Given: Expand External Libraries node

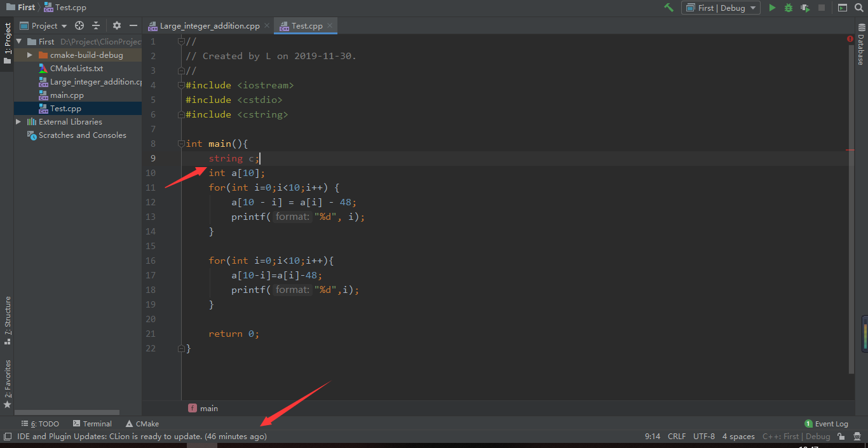Looking at the screenshot, I should pyautogui.click(x=19, y=122).
